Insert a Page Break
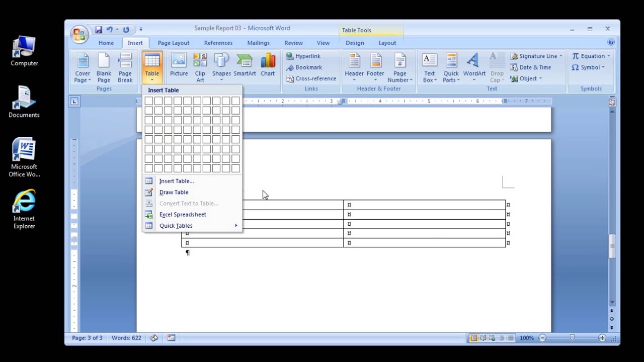 coord(125,68)
